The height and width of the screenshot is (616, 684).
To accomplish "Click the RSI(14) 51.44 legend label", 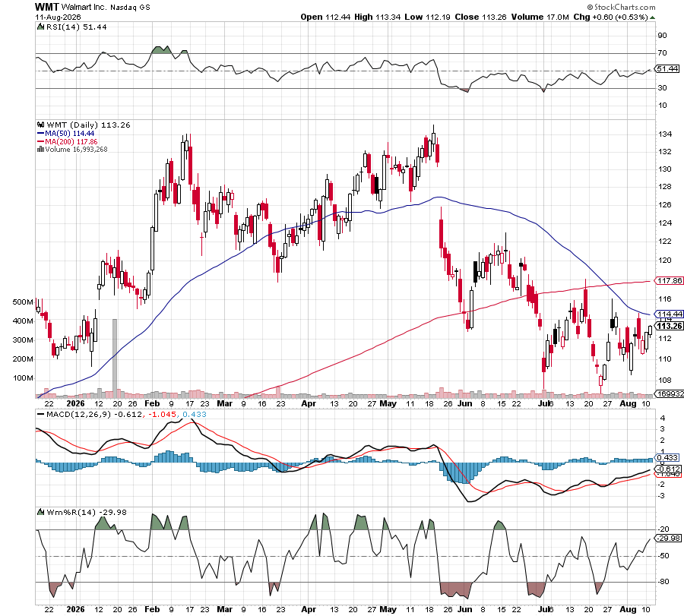I will (x=76, y=27).
